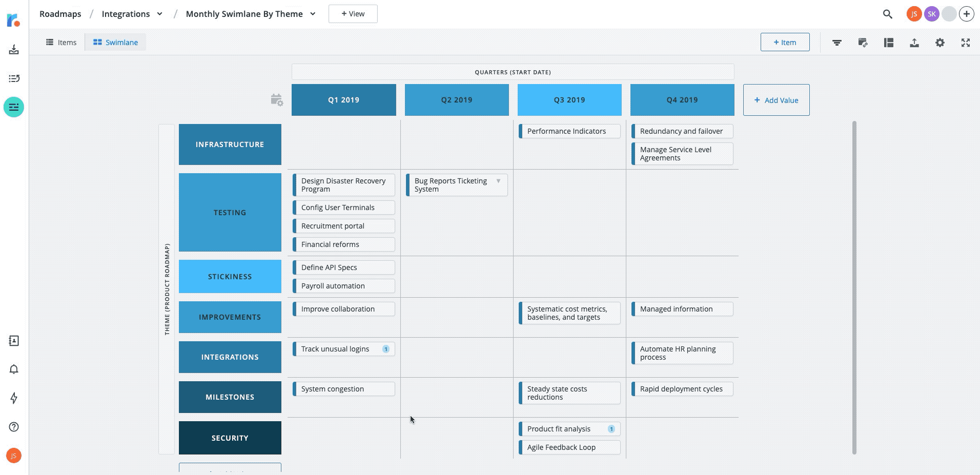The image size is (980, 475).
Task: Switch to the Items tab
Action: 62,42
